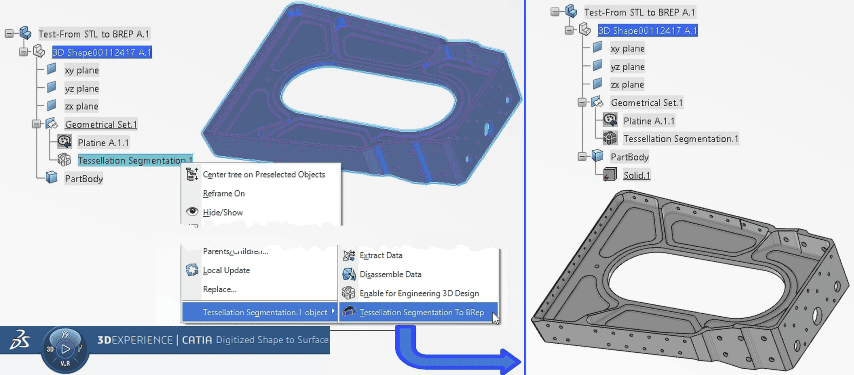The height and width of the screenshot is (375, 854).
Task: Choose Reframe On in context menu
Action: pos(224,193)
